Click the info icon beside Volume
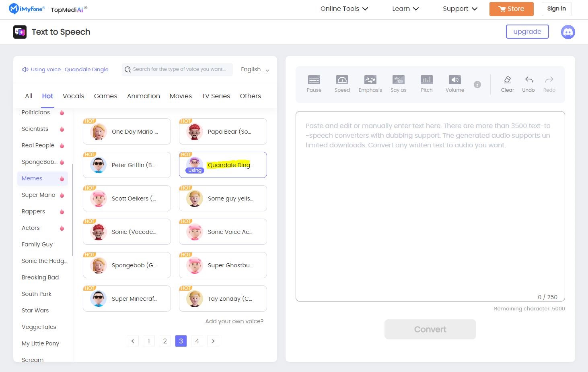The image size is (588, 372). tap(477, 85)
